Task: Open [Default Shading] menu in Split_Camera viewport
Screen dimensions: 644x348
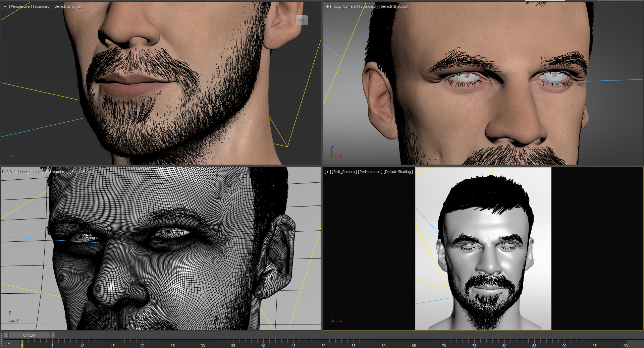Action: [x=398, y=172]
